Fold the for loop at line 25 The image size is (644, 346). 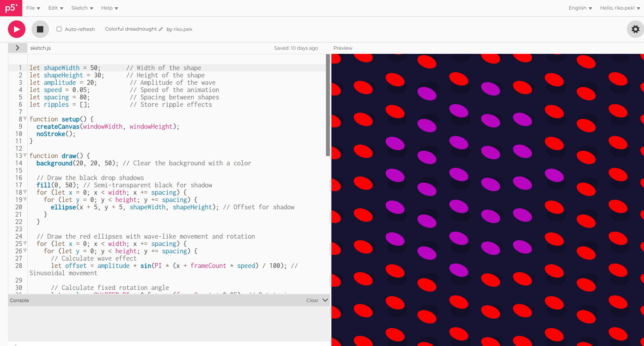(x=25, y=243)
